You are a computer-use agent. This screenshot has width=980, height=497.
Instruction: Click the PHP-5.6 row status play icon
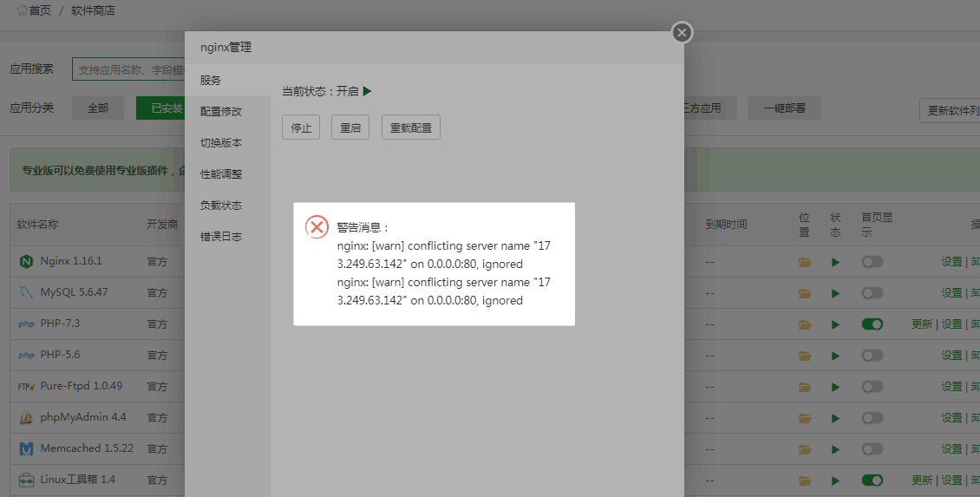tap(836, 356)
